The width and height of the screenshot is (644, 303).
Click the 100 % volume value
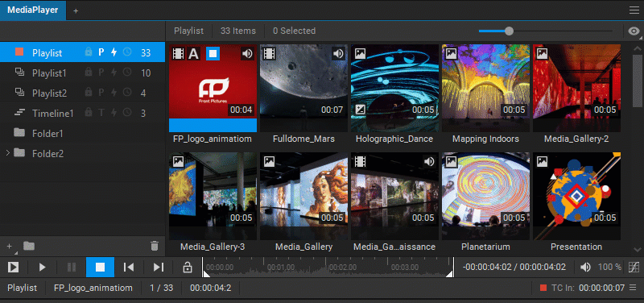609,268
